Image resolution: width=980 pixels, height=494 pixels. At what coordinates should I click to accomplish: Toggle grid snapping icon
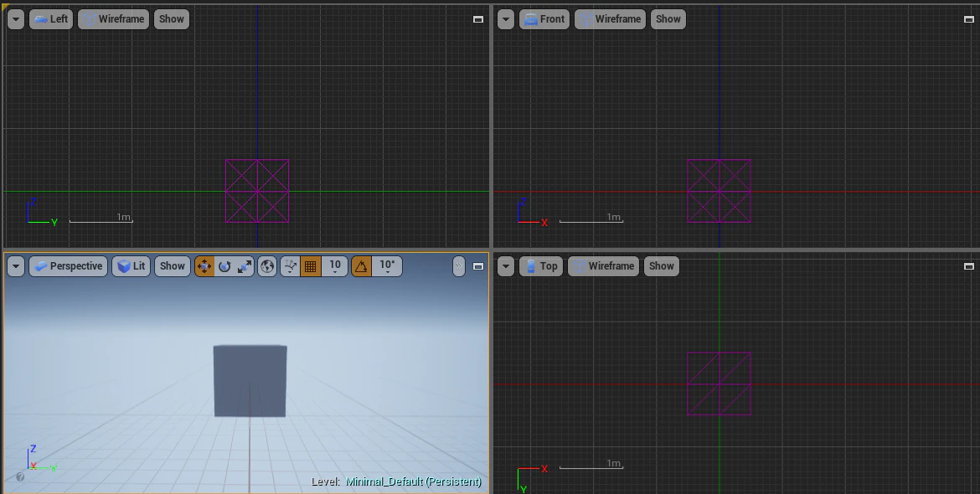pyautogui.click(x=310, y=266)
